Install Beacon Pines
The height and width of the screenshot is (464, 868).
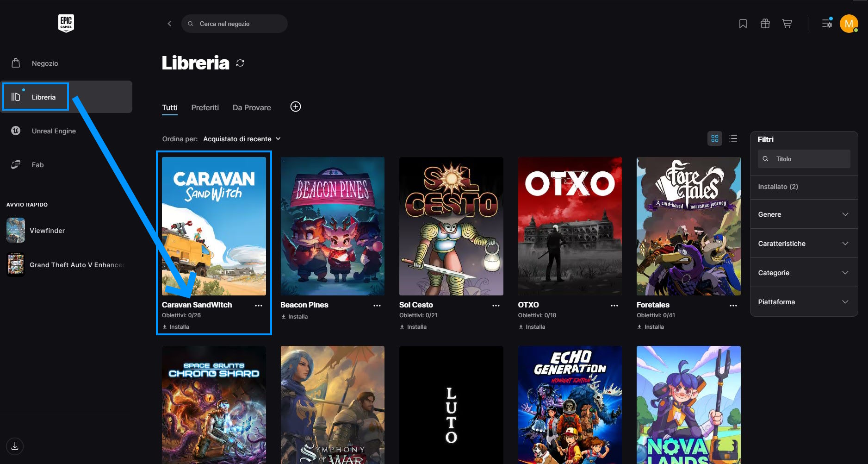click(x=294, y=317)
